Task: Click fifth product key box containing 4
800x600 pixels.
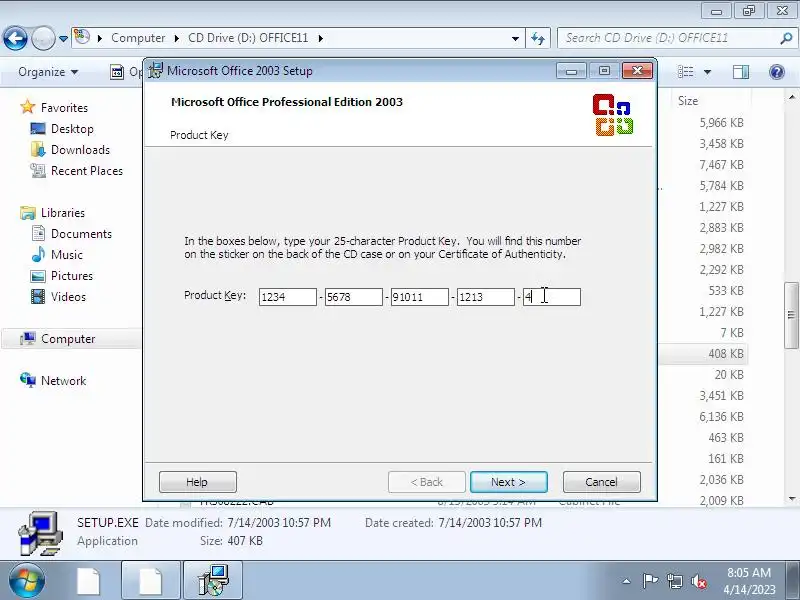Action: click(552, 297)
